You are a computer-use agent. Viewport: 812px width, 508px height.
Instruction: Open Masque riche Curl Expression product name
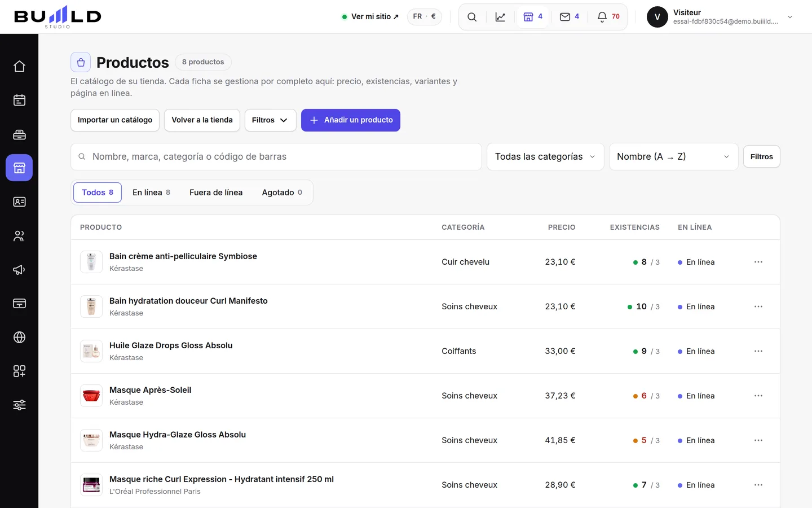(222, 479)
